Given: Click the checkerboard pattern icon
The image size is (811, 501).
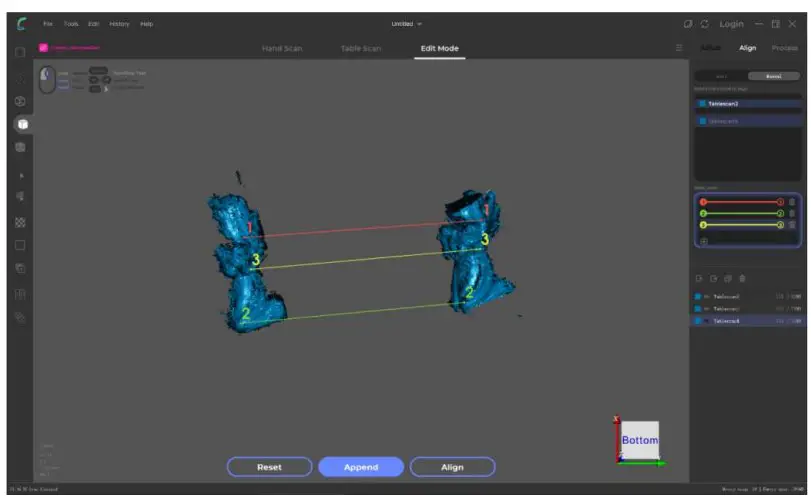Looking at the screenshot, I should click(20, 222).
